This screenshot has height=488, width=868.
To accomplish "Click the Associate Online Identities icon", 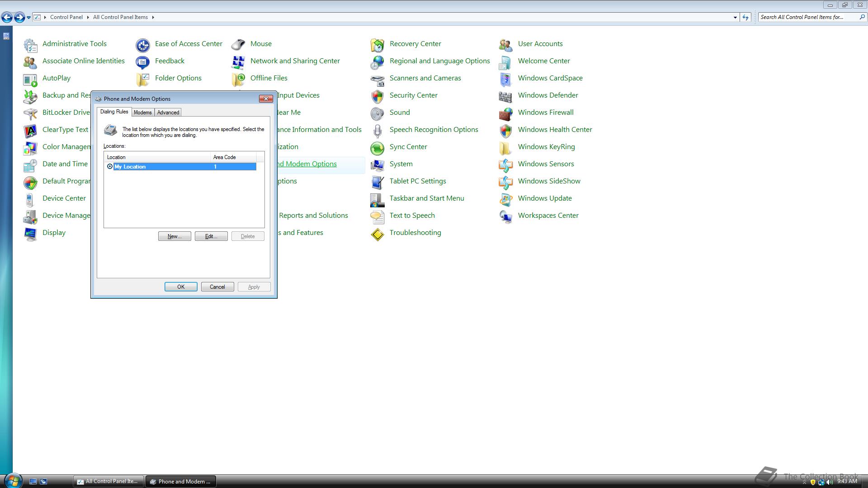I will coord(30,62).
